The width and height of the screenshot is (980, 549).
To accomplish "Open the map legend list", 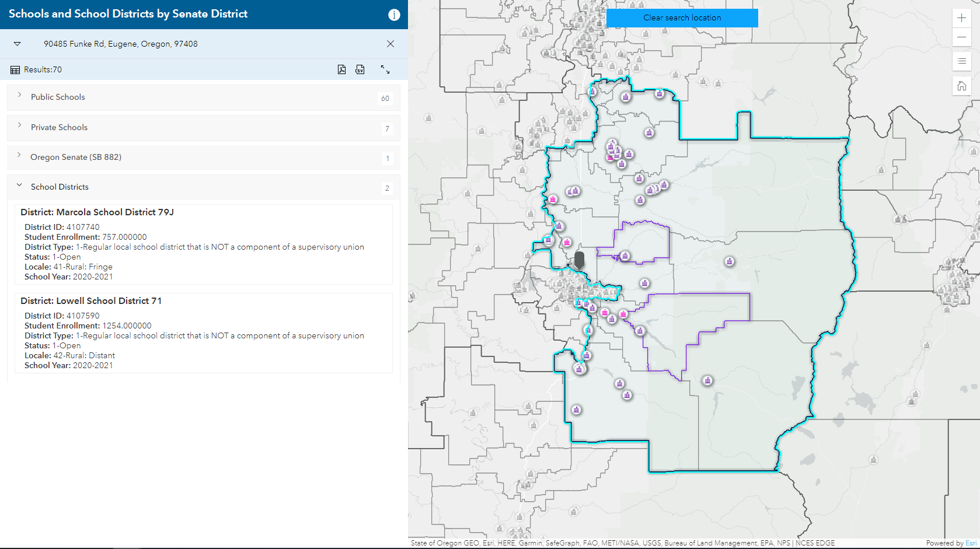I will (961, 61).
